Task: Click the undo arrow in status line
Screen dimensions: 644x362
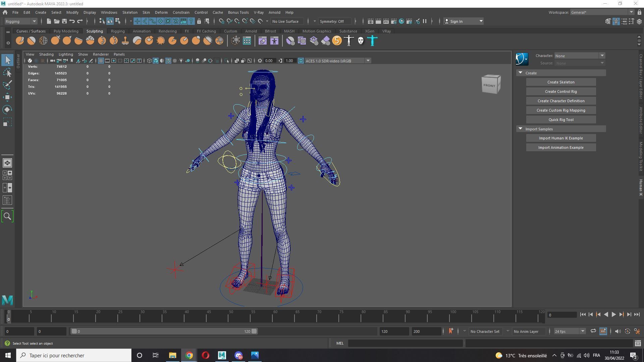Action: coord(72,21)
